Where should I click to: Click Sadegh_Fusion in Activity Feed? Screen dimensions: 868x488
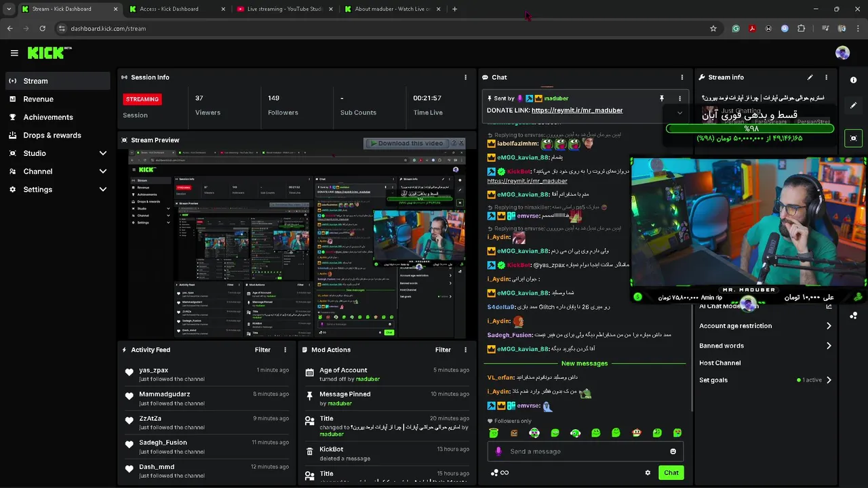click(x=163, y=443)
